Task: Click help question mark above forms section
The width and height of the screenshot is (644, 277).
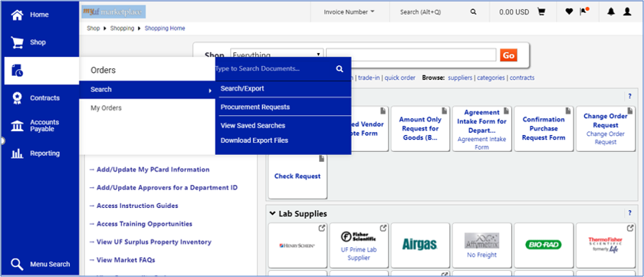Action: click(x=630, y=97)
